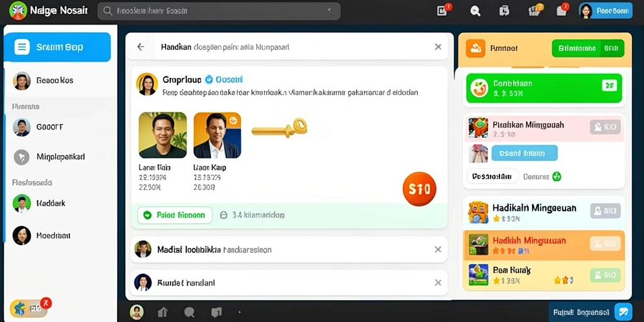Open the Hadikaln Mingeauan game icon
644x322 pixels.
click(479, 212)
